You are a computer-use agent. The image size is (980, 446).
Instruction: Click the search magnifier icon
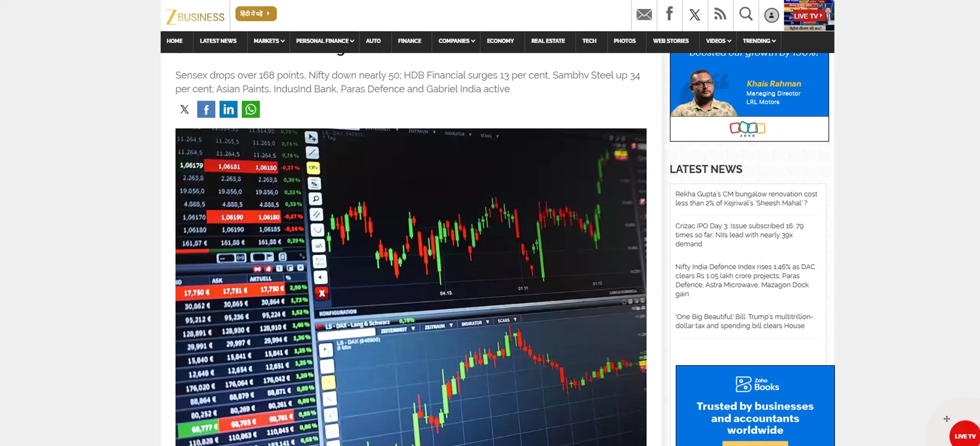click(746, 15)
